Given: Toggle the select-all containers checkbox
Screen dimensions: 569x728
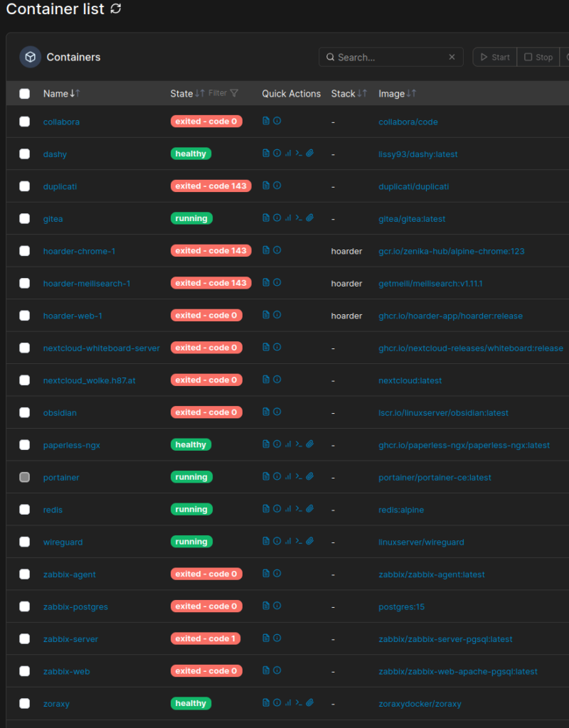Looking at the screenshot, I should (x=25, y=94).
